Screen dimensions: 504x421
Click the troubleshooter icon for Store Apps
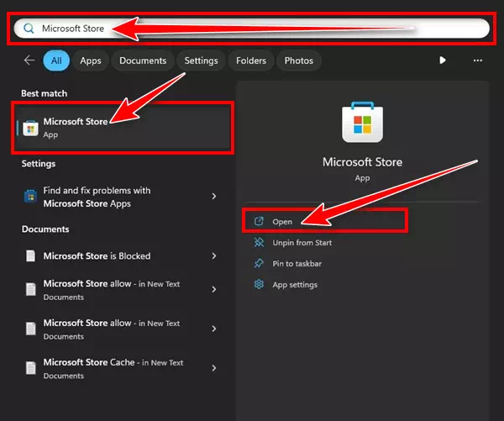[30, 197]
